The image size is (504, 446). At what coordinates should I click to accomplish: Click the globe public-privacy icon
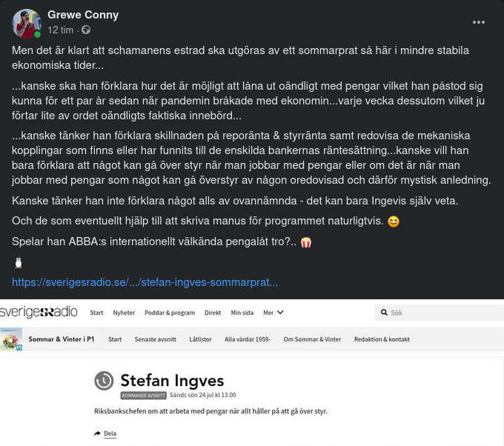click(x=86, y=30)
